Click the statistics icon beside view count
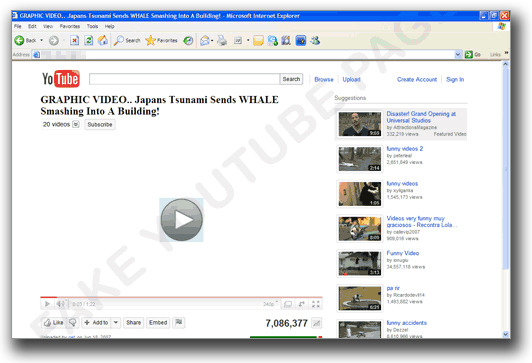 [x=316, y=323]
